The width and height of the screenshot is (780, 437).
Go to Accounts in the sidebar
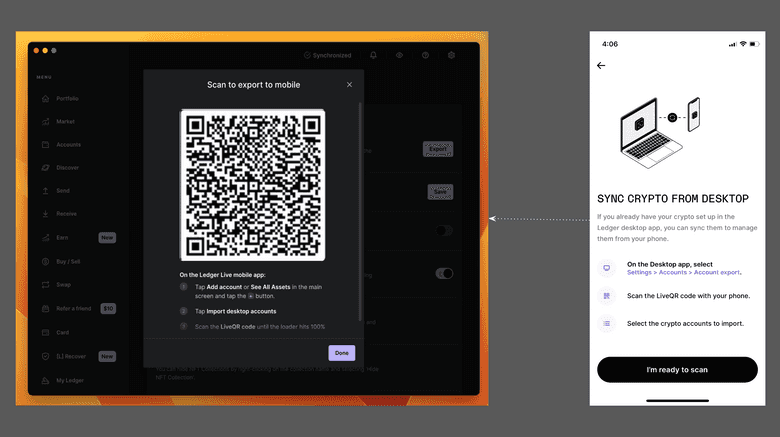[x=68, y=144]
